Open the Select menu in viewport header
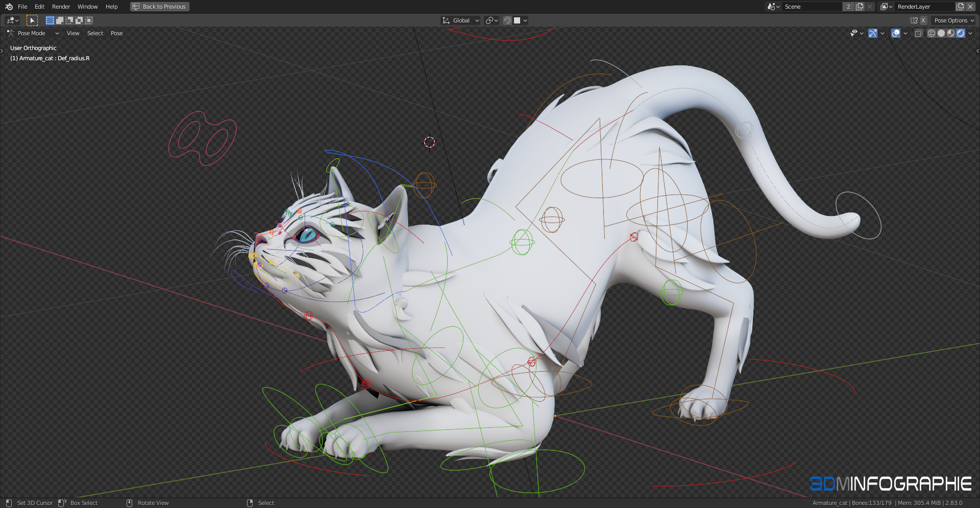 point(95,33)
